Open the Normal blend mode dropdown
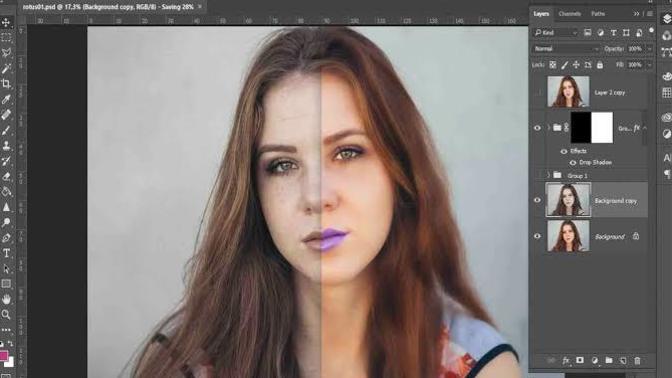672x378 pixels. (566, 49)
